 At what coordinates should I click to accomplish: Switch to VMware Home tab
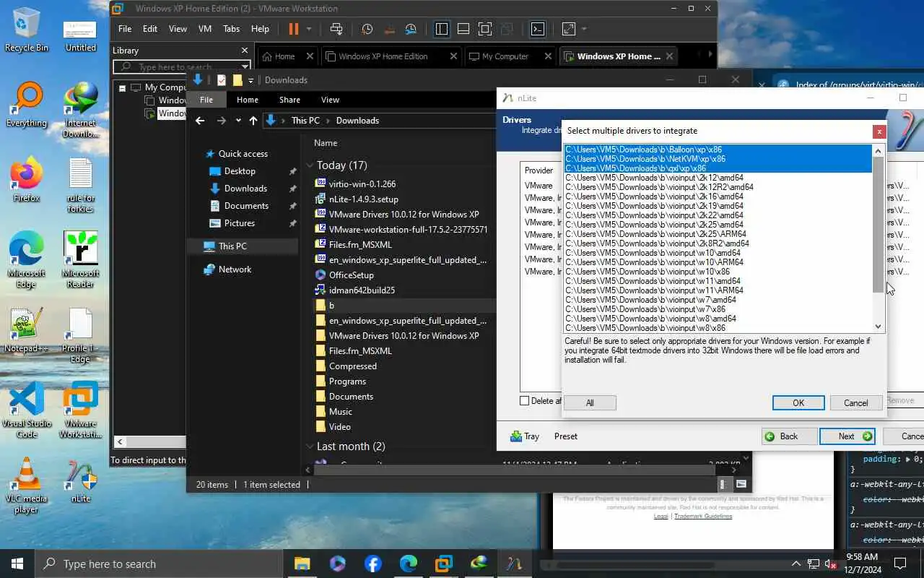coord(284,56)
